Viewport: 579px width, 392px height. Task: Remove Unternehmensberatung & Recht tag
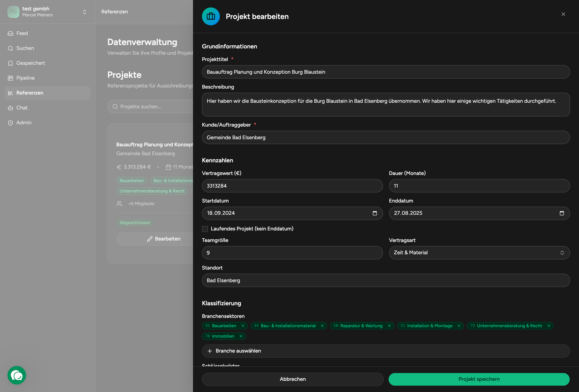pyautogui.click(x=549, y=326)
